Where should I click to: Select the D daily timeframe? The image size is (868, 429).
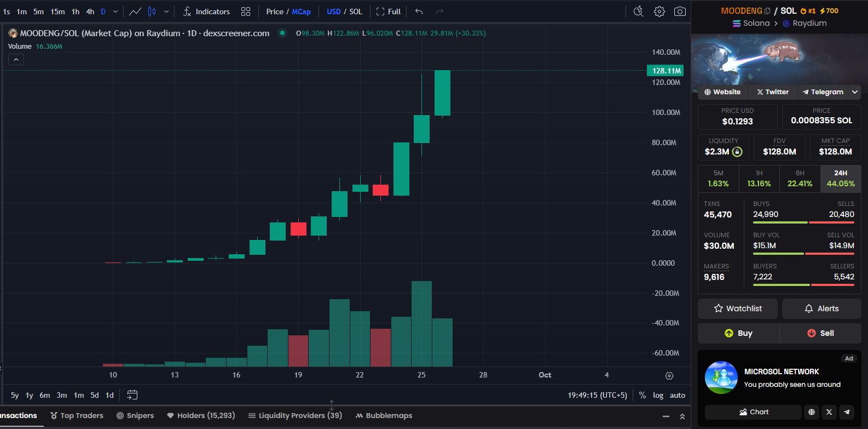(103, 12)
